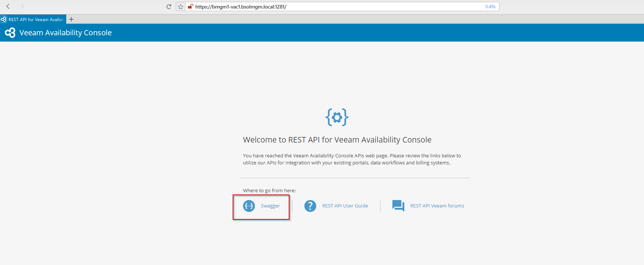The height and width of the screenshot is (265, 644).
Task: Open a new tab with the plus button
Action: 71,19
